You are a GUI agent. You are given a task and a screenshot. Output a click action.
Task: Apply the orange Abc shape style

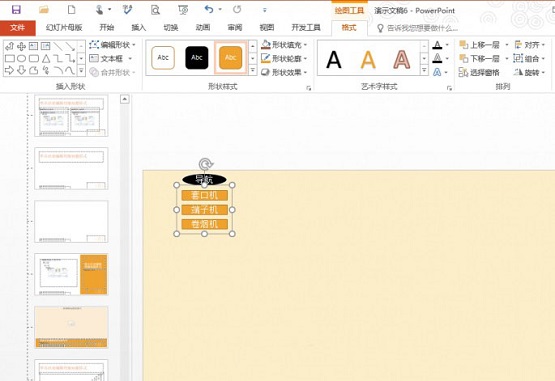230,57
